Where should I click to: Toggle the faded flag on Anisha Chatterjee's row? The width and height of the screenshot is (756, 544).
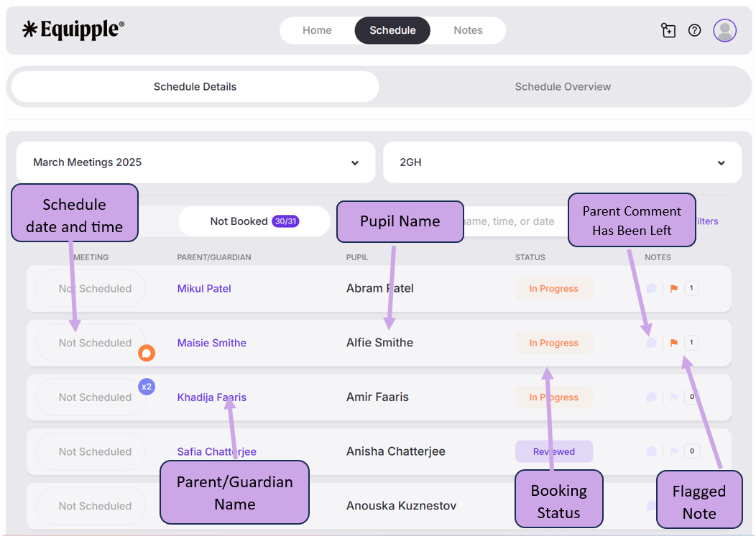click(x=674, y=452)
